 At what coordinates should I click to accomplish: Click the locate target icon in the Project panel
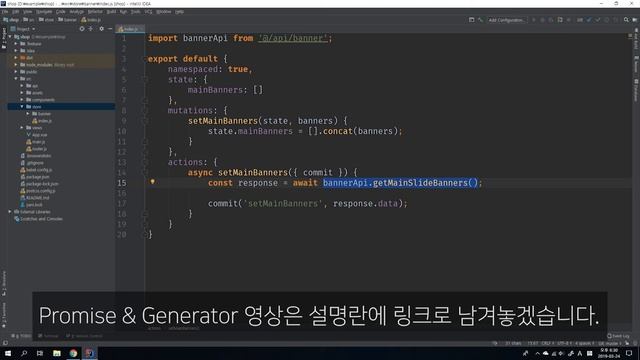click(82, 29)
